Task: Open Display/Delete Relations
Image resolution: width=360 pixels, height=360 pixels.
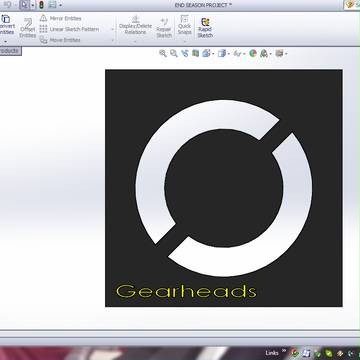Action: (135, 25)
